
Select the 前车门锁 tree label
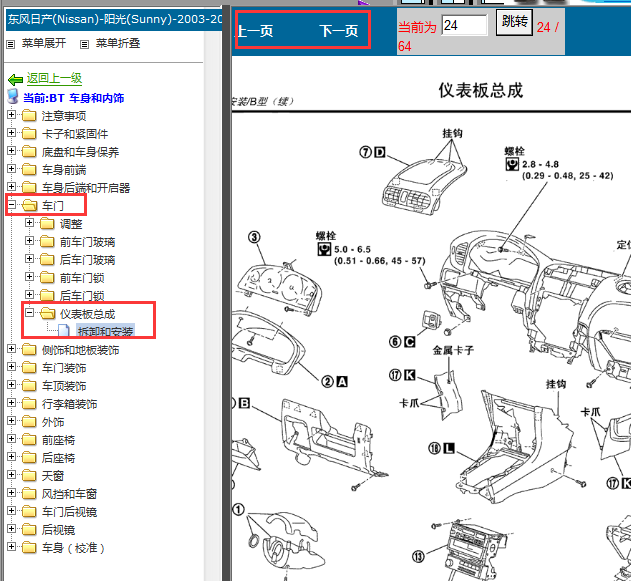click(82, 278)
